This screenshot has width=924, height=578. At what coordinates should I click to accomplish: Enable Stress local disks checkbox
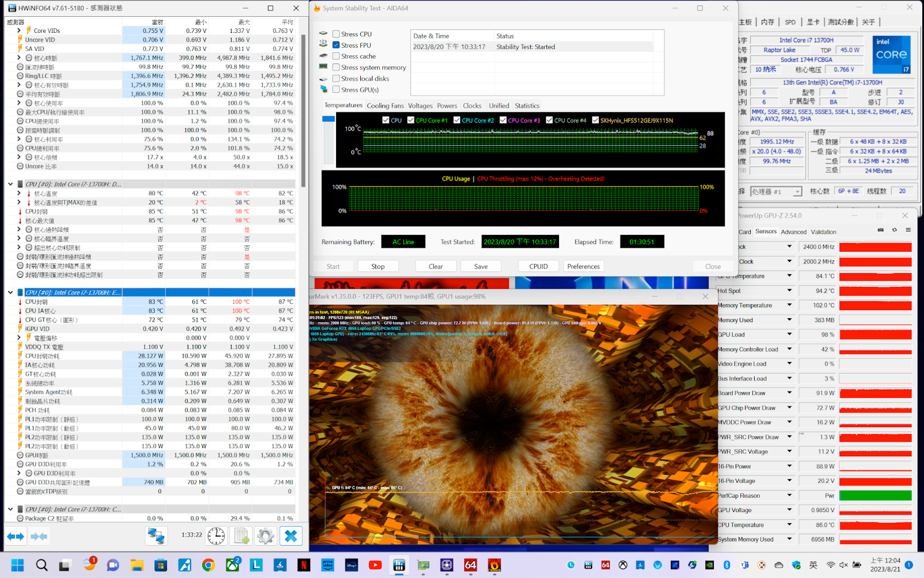[x=336, y=79]
